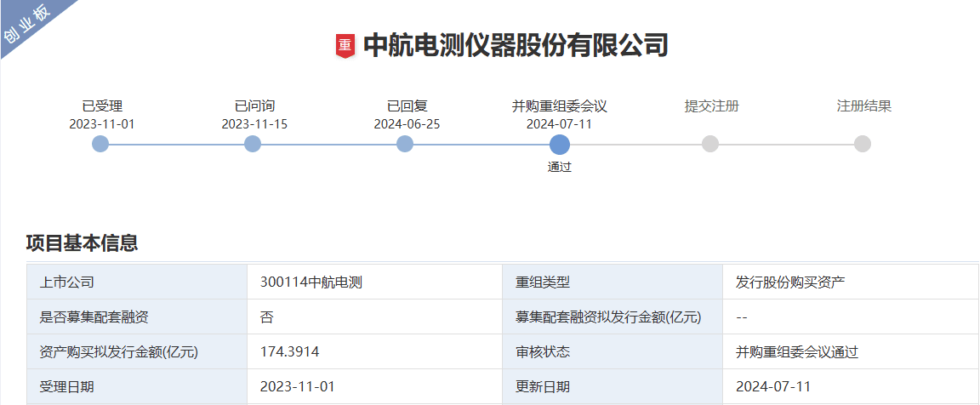Click the 提交注册 gray timeline node
This screenshot has height=405, width=980.
pyautogui.click(x=710, y=144)
